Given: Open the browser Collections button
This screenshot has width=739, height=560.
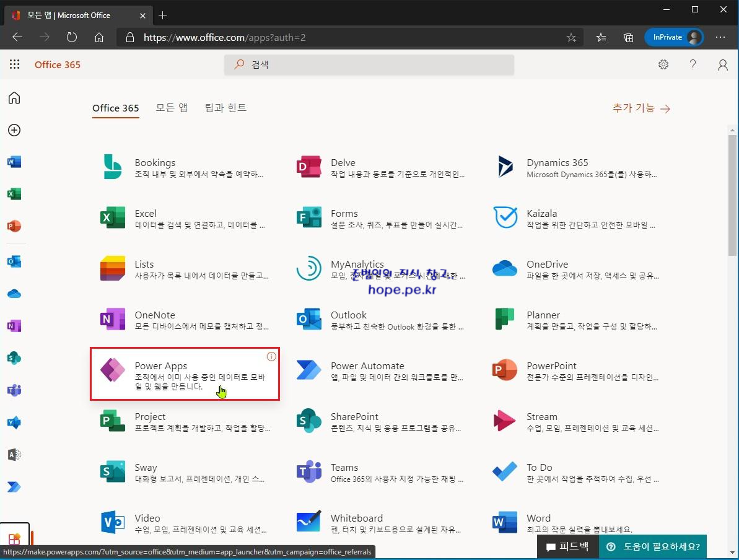Looking at the screenshot, I should 629,37.
